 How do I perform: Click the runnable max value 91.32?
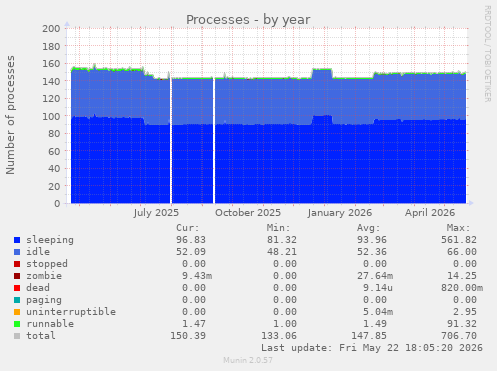point(462,324)
